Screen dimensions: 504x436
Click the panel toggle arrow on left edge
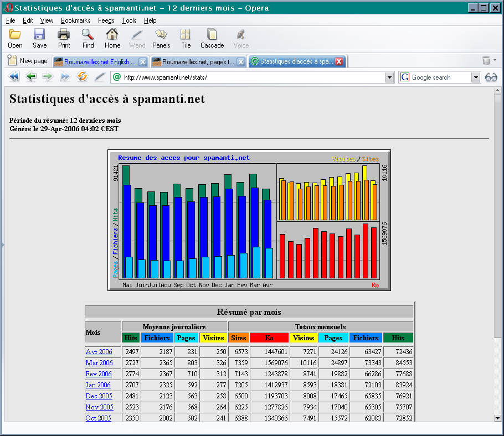point(3,245)
